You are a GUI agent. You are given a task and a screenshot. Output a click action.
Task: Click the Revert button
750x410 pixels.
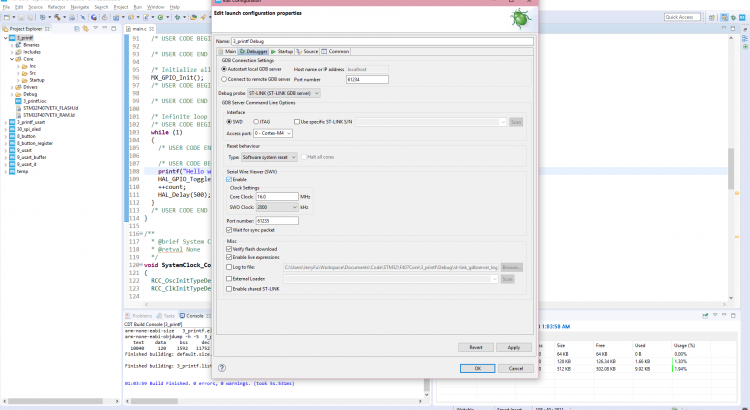point(476,347)
